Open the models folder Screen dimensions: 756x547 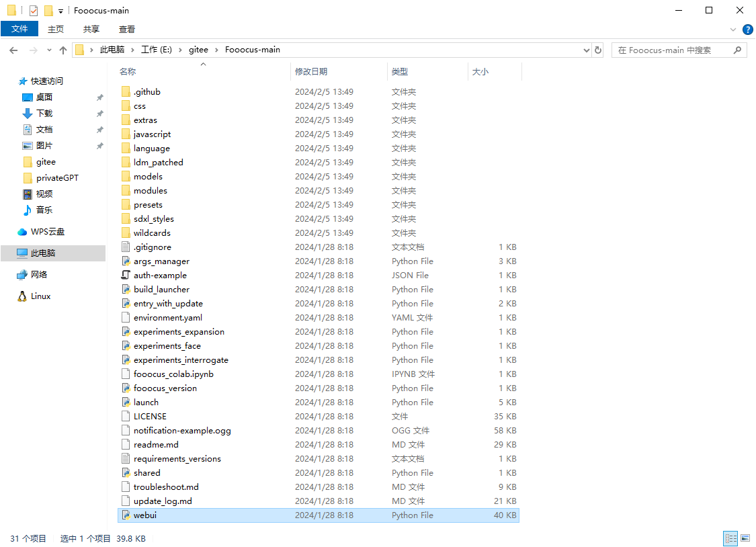(x=148, y=176)
